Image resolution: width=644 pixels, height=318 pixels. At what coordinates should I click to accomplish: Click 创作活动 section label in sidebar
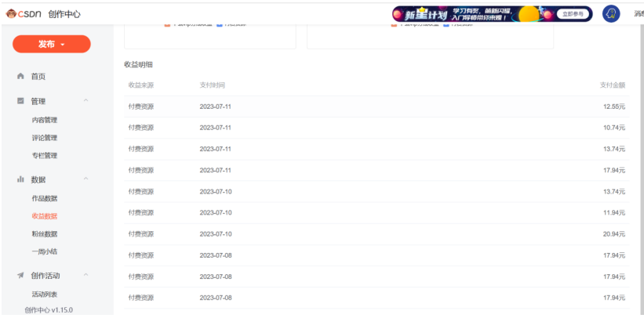click(x=45, y=276)
